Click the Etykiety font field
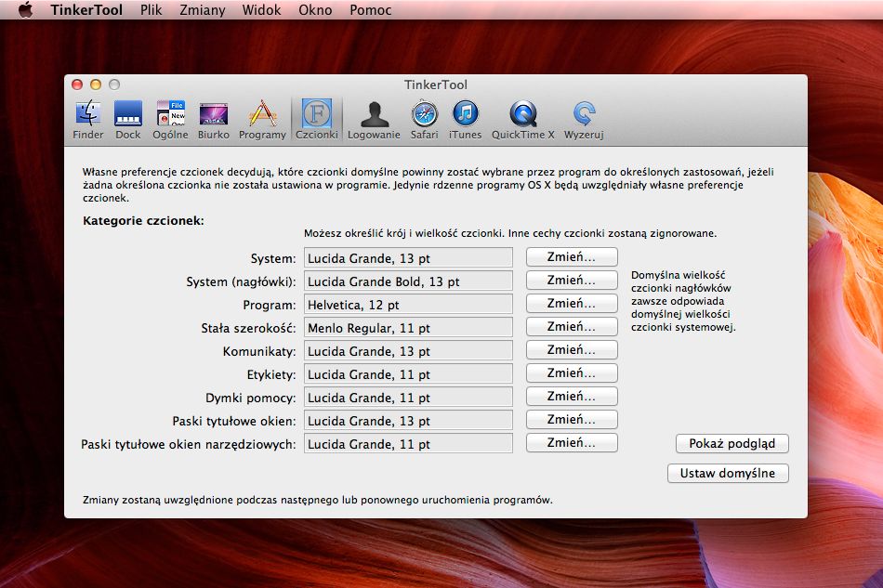This screenshot has height=588, width=883. (408, 374)
